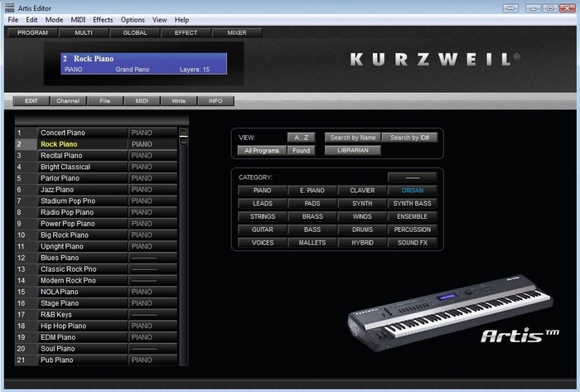Screen dimensions: 580x392
Task: Open the Mode menu
Action: pyautogui.click(x=54, y=20)
